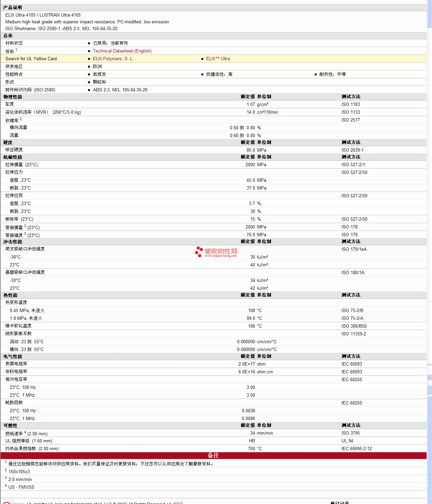Click the 弯曲强度 row label
Image resolution: width=432 pixels, height=504 pixels.
[22, 235]
